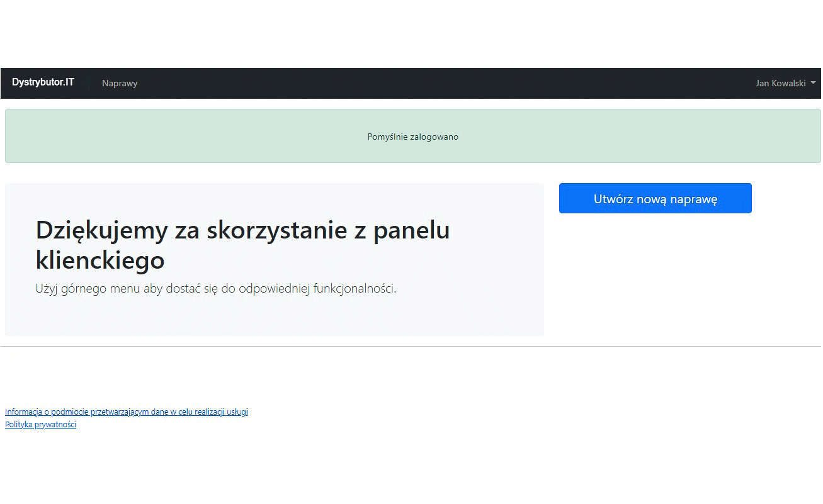Click the word Dziękujemy in the heading
The height and width of the screenshot is (504, 823).
pyautogui.click(x=102, y=230)
